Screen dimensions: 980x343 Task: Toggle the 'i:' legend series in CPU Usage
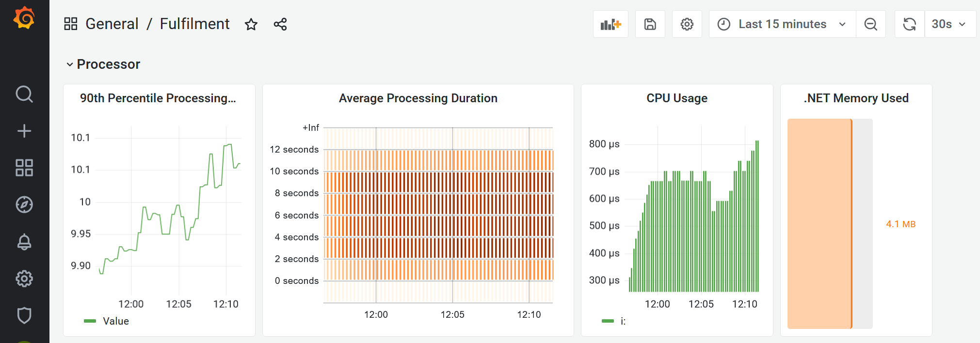click(623, 321)
